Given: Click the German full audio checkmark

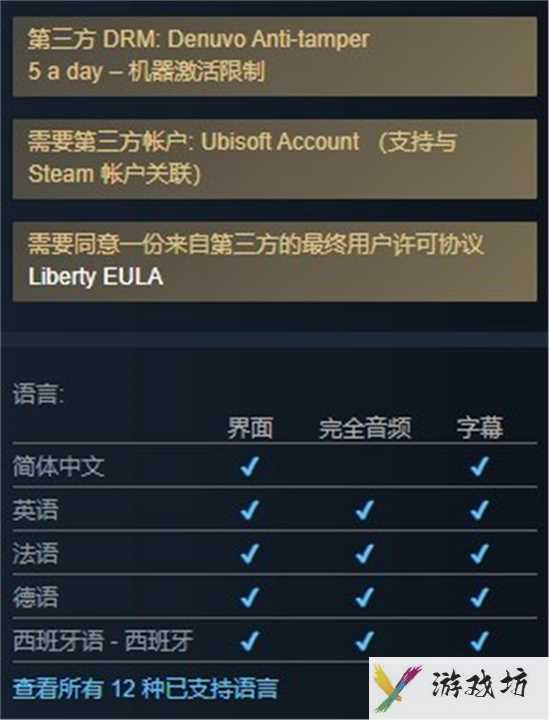Looking at the screenshot, I should point(364,597).
